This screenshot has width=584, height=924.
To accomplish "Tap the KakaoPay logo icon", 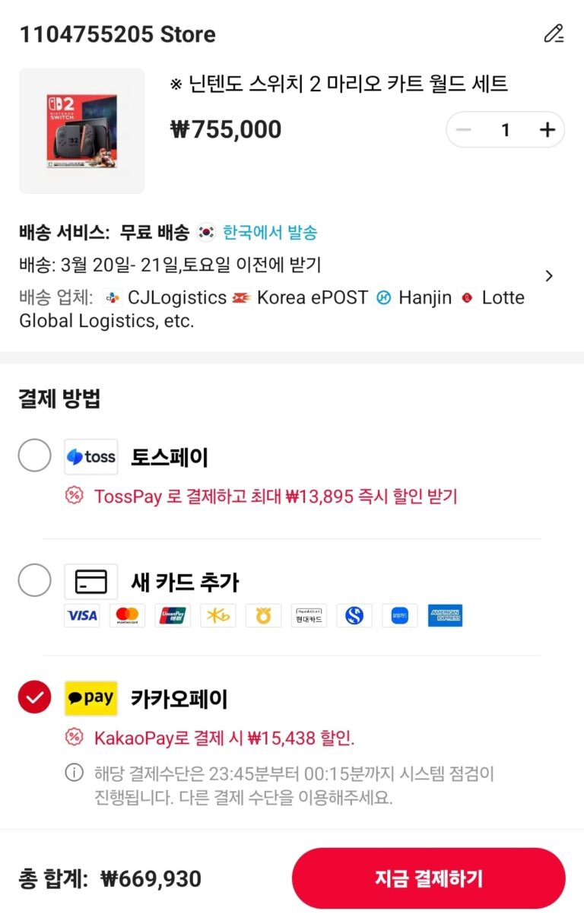I will click(91, 698).
